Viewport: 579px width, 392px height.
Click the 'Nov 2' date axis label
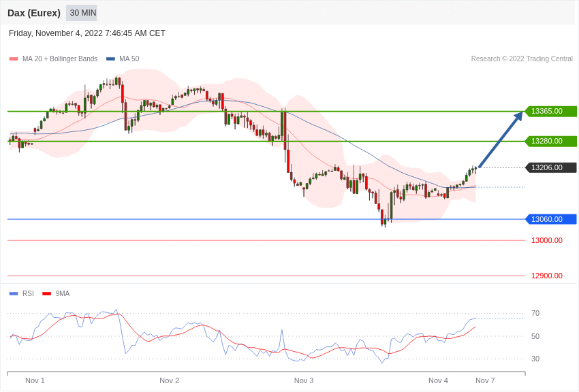pos(170,380)
